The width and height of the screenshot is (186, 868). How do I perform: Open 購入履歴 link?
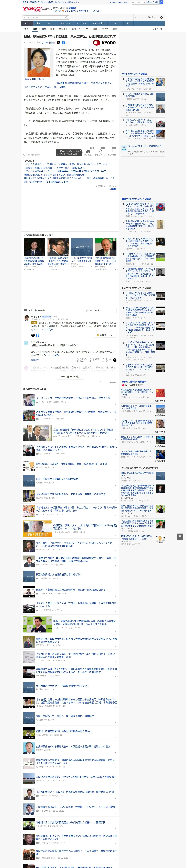(x=152, y=17)
